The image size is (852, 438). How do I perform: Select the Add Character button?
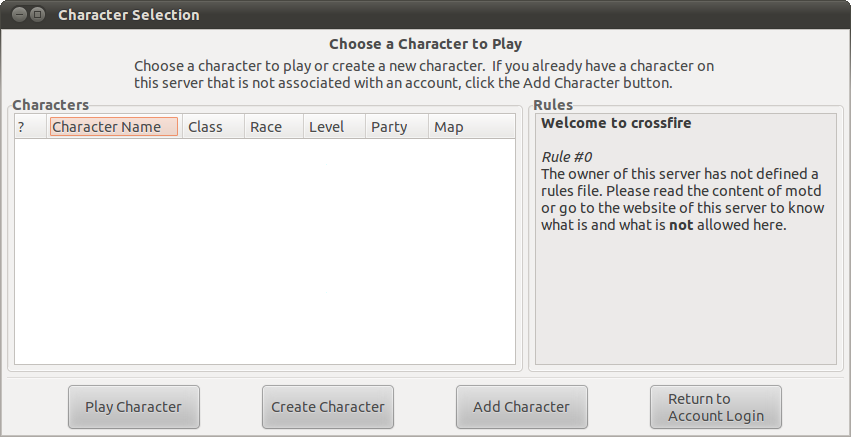coord(522,407)
